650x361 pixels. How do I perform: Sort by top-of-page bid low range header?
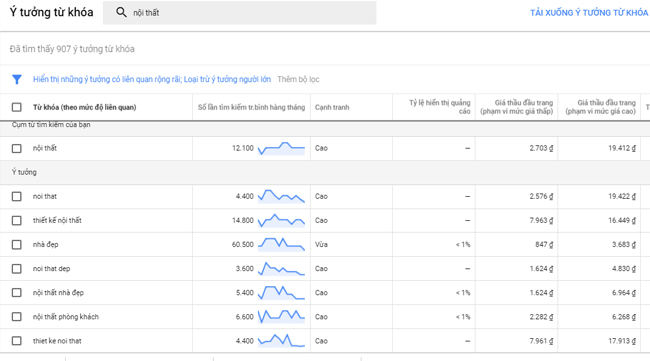517,107
